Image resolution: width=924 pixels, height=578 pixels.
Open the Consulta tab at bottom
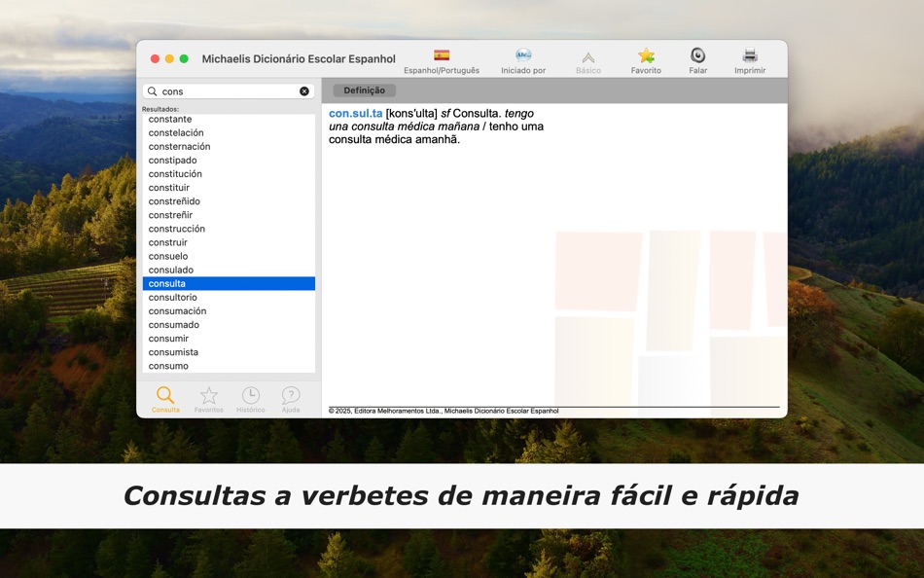pos(165,399)
